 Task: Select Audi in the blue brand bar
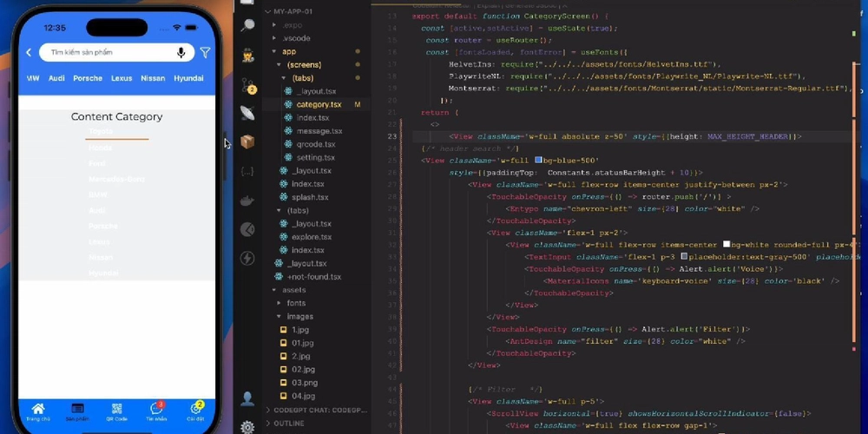(x=56, y=79)
